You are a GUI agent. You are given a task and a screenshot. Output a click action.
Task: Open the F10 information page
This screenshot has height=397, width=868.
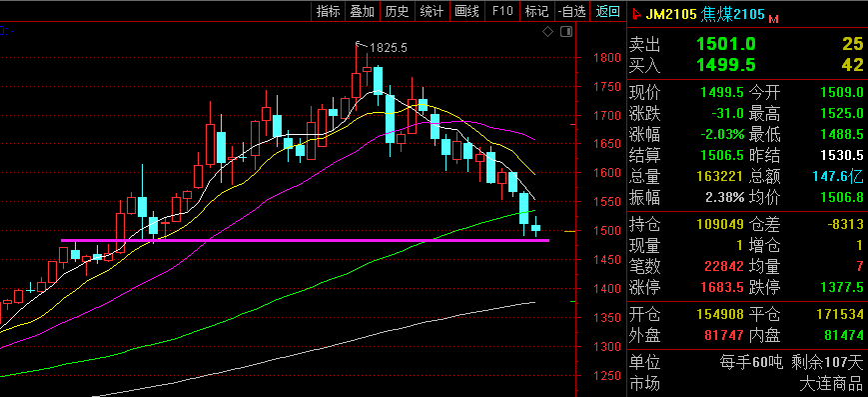click(x=502, y=11)
